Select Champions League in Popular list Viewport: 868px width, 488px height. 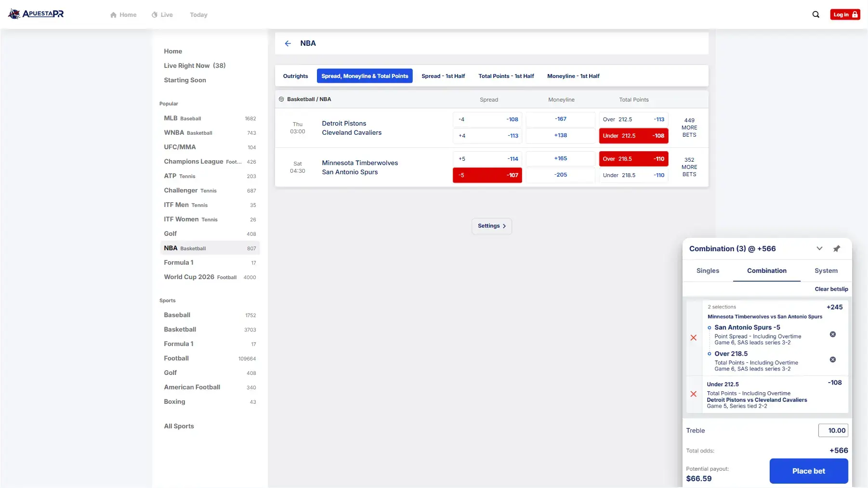pos(210,162)
